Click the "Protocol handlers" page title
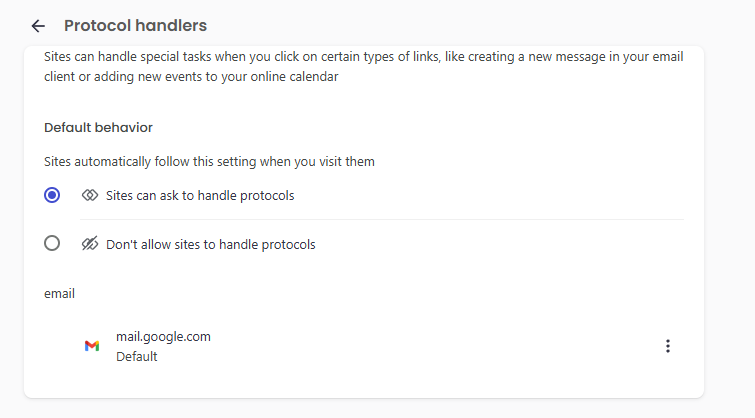 click(x=135, y=26)
